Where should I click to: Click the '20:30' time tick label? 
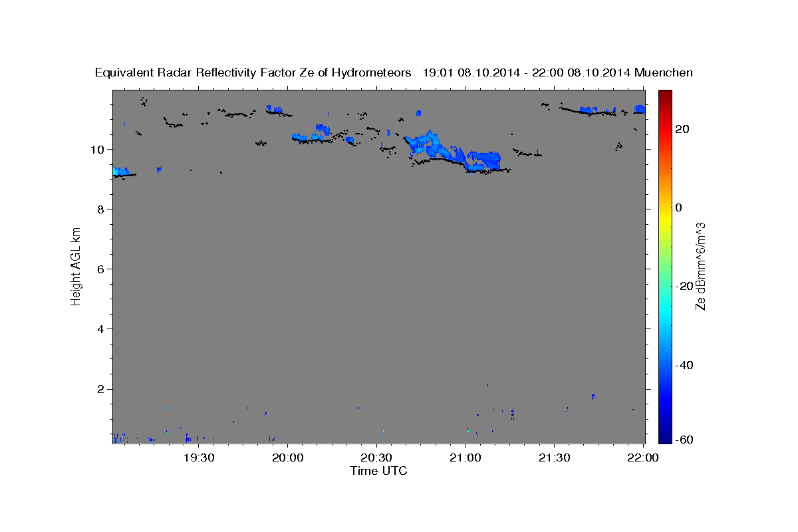point(376,458)
